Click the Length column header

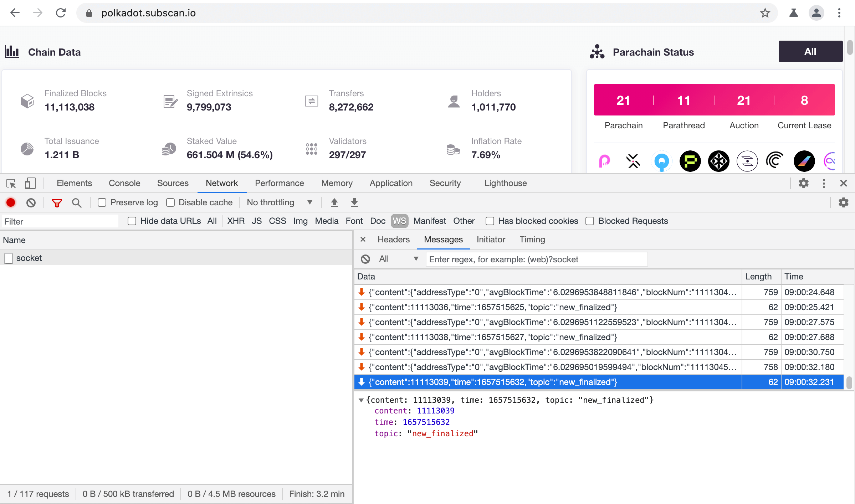click(x=762, y=277)
